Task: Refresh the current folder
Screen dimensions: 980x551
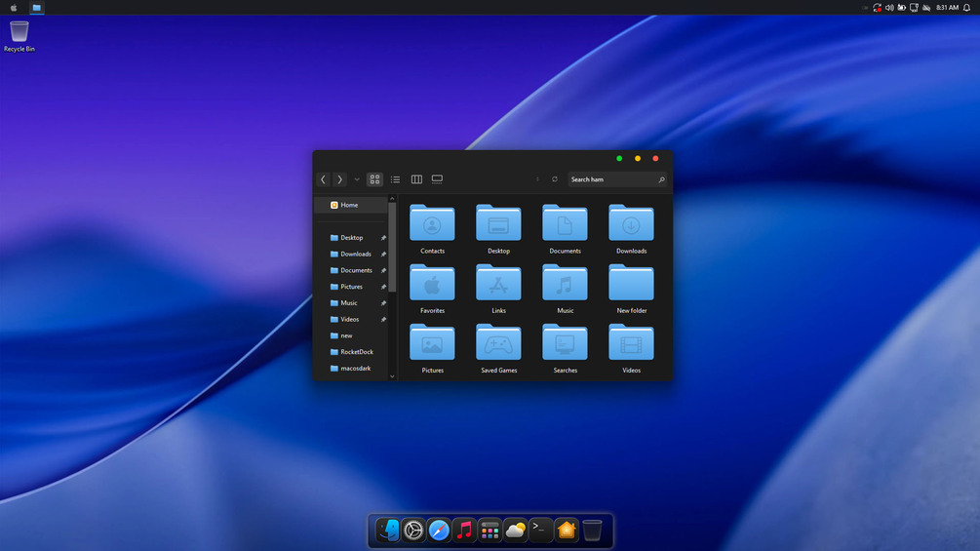Action: [555, 179]
